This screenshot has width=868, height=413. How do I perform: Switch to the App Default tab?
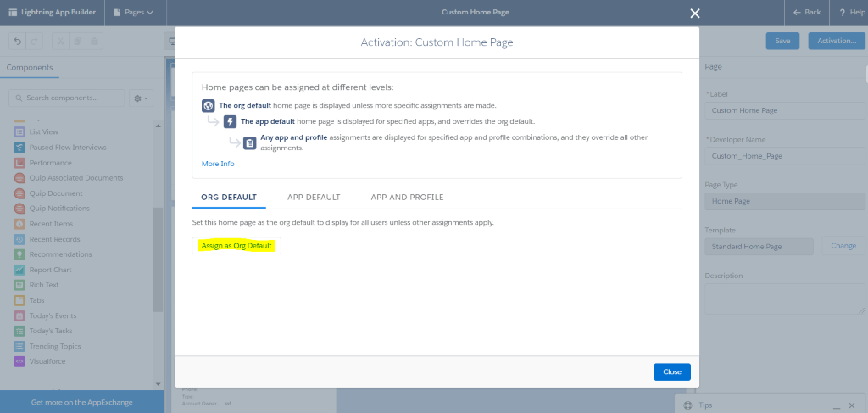click(x=314, y=198)
